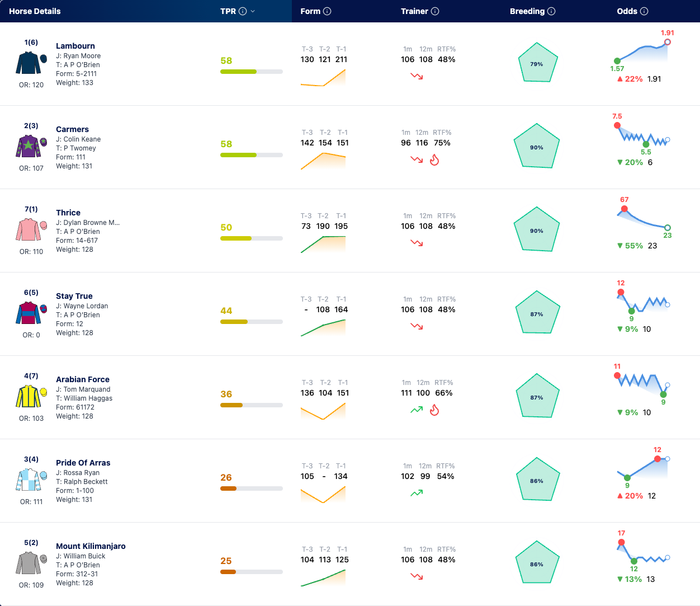Click Pride Of Arras silks icon
700x606 pixels.
click(31, 480)
